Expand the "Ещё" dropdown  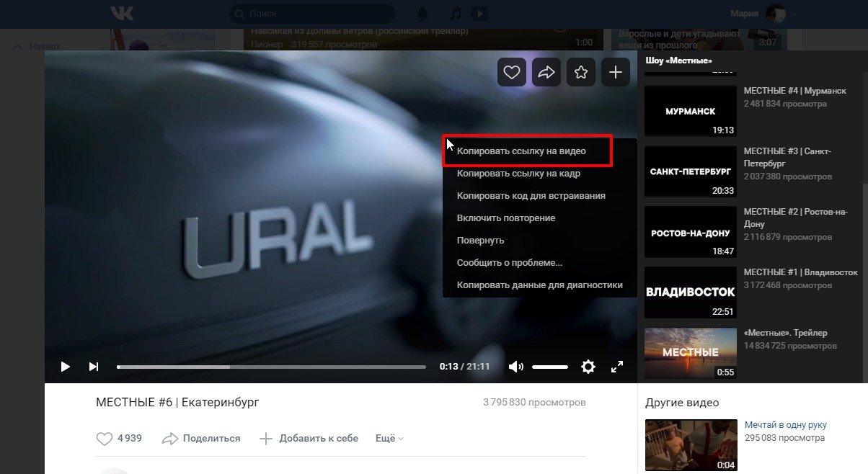tap(389, 438)
